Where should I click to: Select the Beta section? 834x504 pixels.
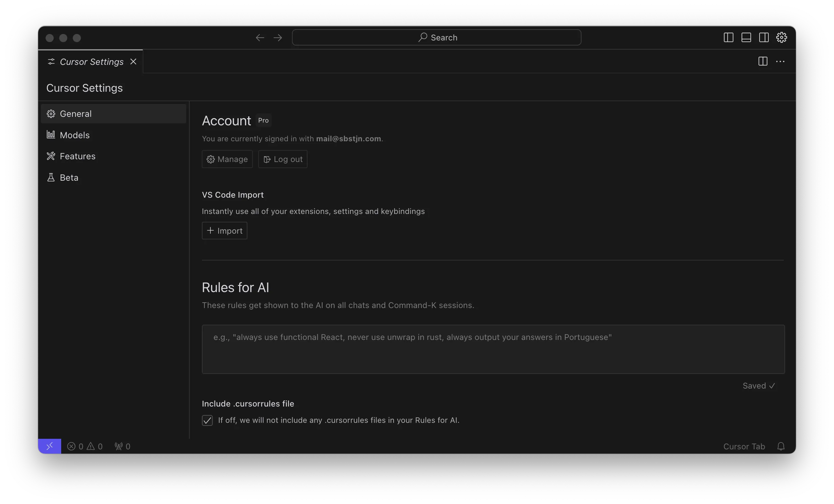coord(69,177)
